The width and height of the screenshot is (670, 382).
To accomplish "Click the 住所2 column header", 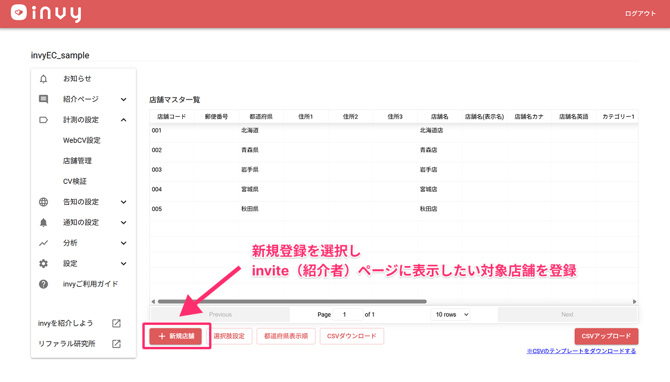I will (350, 117).
